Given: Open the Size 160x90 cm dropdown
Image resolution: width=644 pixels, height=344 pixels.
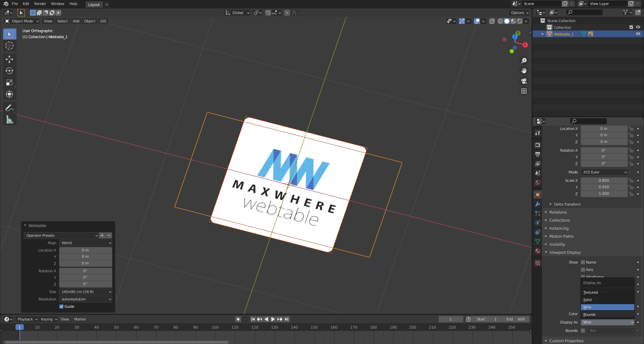Looking at the screenshot, I should [86, 292].
